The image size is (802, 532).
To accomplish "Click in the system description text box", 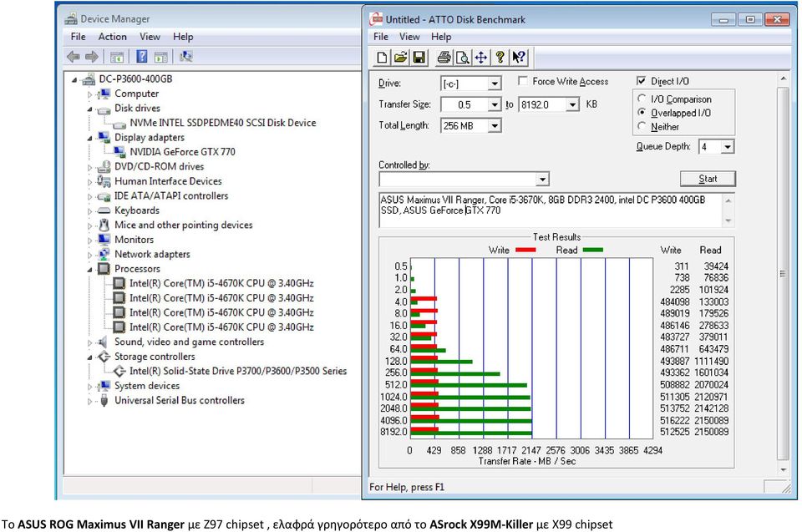I will [x=551, y=210].
